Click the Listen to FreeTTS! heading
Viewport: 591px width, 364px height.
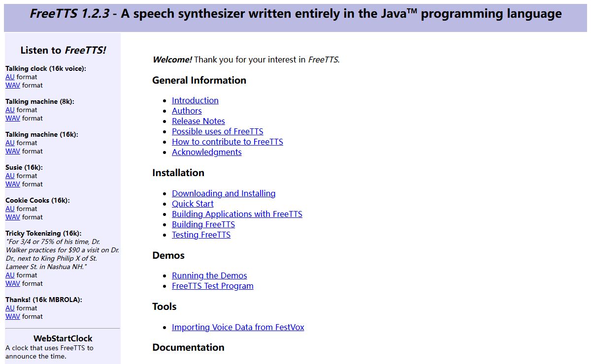pos(63,50)
